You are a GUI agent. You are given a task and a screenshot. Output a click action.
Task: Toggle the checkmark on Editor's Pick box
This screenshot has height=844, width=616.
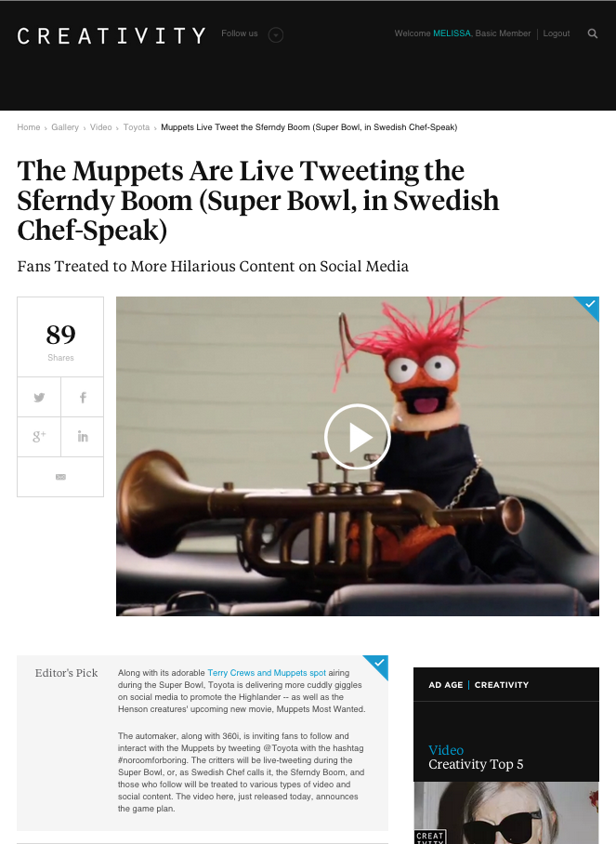(x=379, y=665)
